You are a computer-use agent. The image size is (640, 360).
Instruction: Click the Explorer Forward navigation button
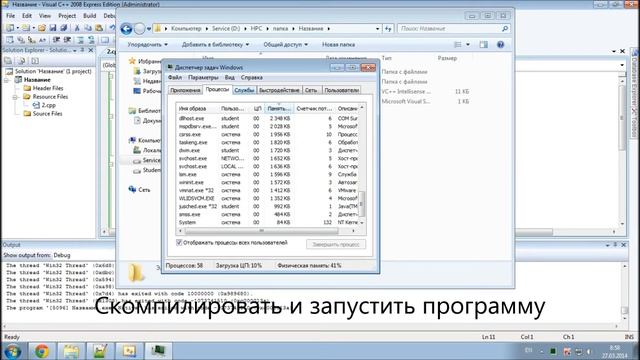[x=140, y=29]
